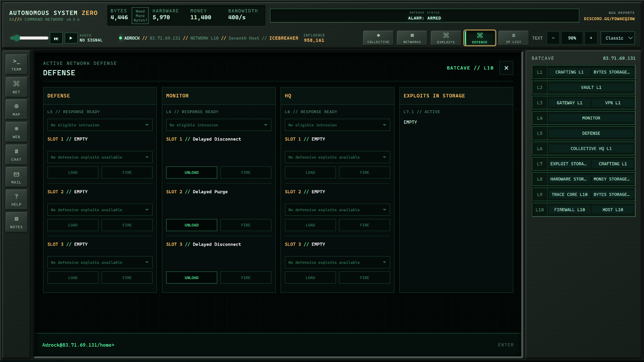The image size is (644, 362).
Task: Select TRACE CORE L10 node
Action: 569,195
